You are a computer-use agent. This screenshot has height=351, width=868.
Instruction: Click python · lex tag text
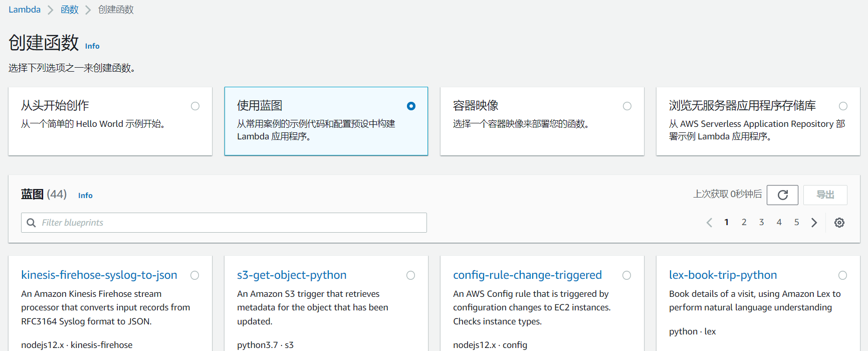tap(693, 331)
